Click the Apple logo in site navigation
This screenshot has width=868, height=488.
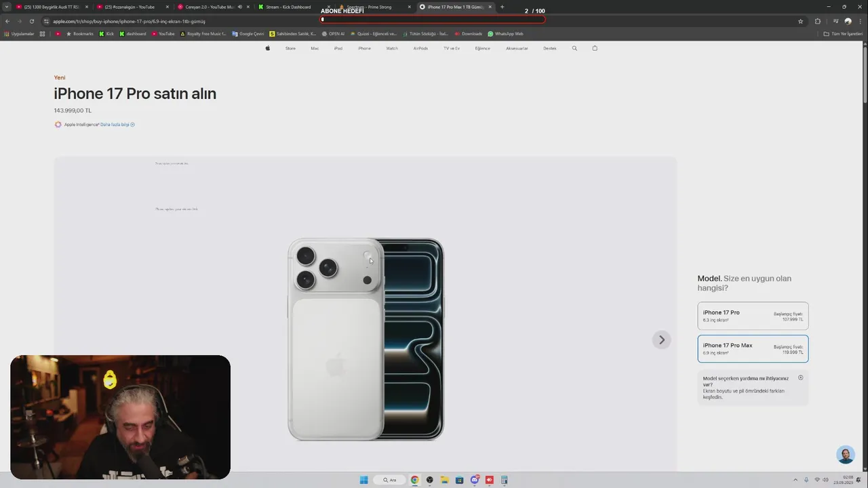(268, 48)
